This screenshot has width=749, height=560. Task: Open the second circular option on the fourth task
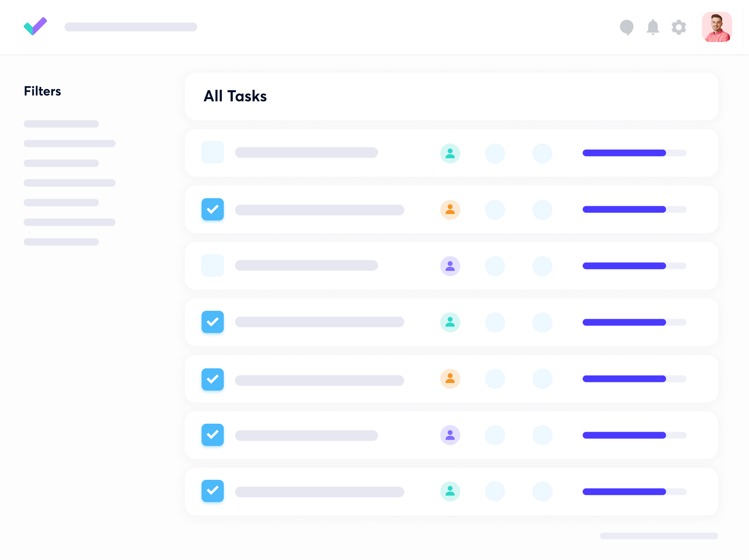542,322
